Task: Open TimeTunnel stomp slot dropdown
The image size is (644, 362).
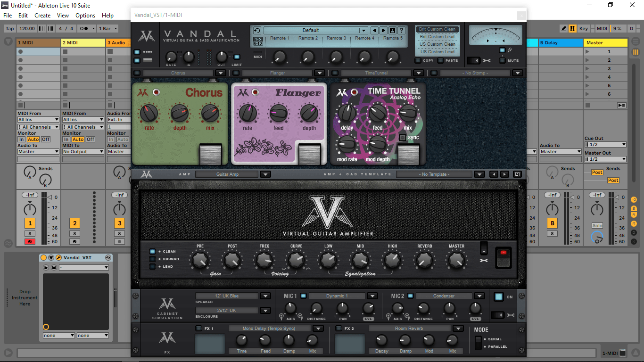Action: coord(419,73)
